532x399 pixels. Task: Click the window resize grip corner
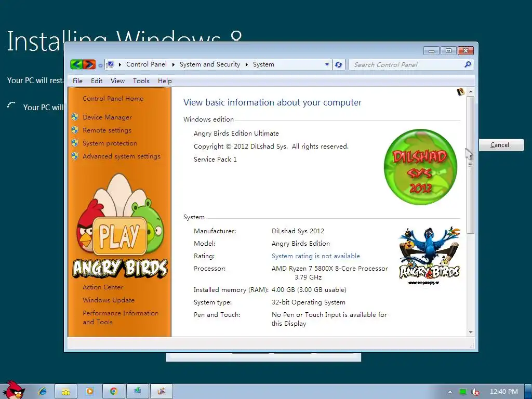(x=472, y=345)
